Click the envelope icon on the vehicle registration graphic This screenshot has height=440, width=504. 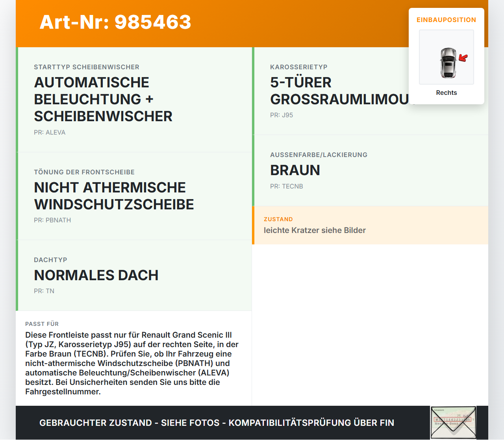coord(453,422)
